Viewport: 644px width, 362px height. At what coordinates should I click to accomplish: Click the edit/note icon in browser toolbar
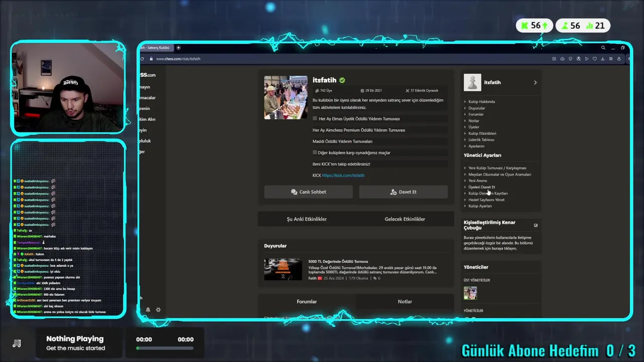coord(554,59)
